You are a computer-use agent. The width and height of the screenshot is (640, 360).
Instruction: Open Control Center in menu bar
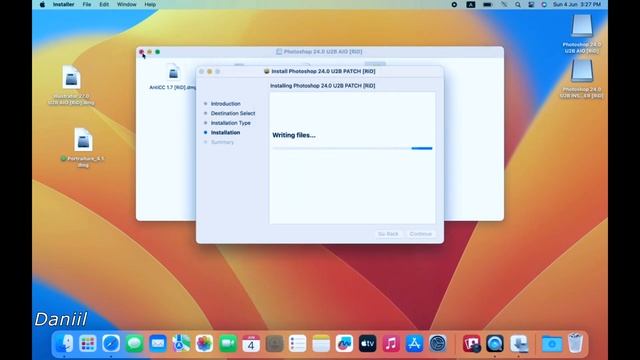click(531, 4)
